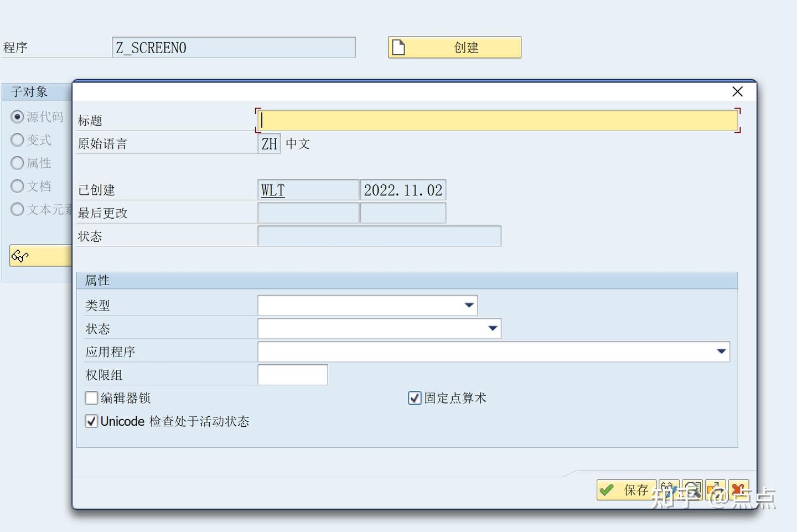The height and width of the screenshot is (532, 797).
Task: Close the attributes dialog via top-right X
Action: click(x=737, y=92)
